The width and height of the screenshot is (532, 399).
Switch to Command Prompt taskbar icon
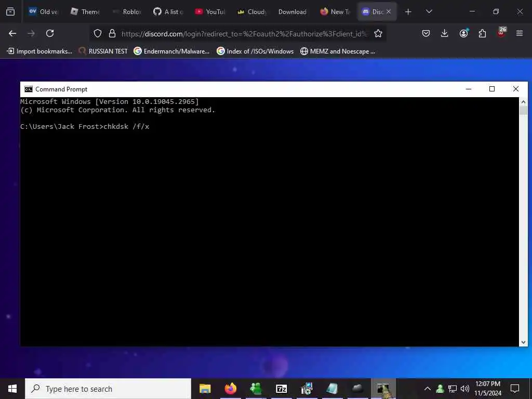(383, 389)
